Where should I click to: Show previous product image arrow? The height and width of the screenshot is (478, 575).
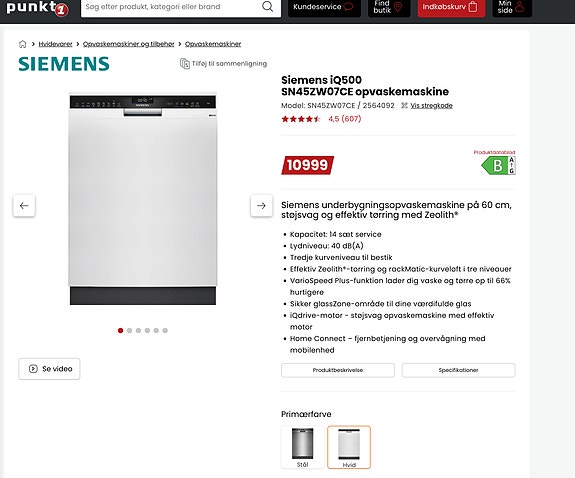coord(24,205)
